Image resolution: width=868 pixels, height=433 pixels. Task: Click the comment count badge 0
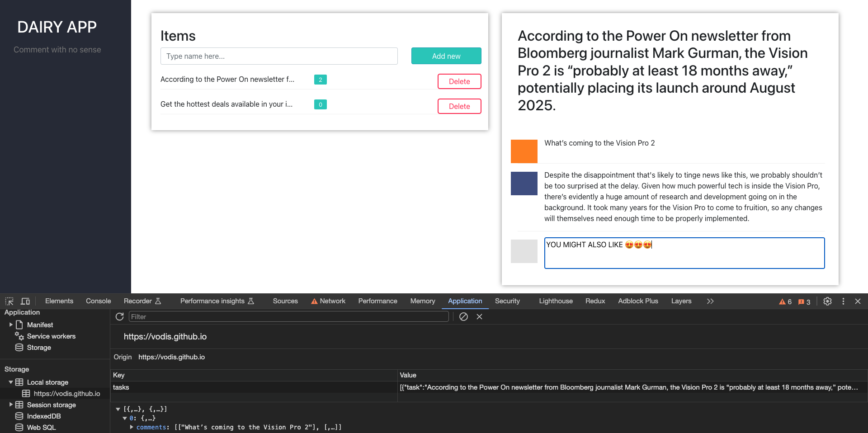[x=321, y=104]
